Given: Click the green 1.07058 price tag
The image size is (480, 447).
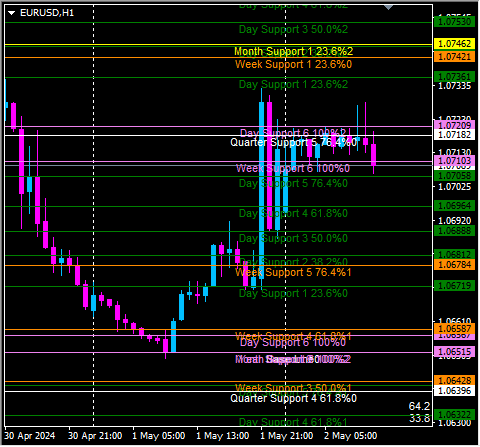Looking at the screenshot, I should point(454,176).
